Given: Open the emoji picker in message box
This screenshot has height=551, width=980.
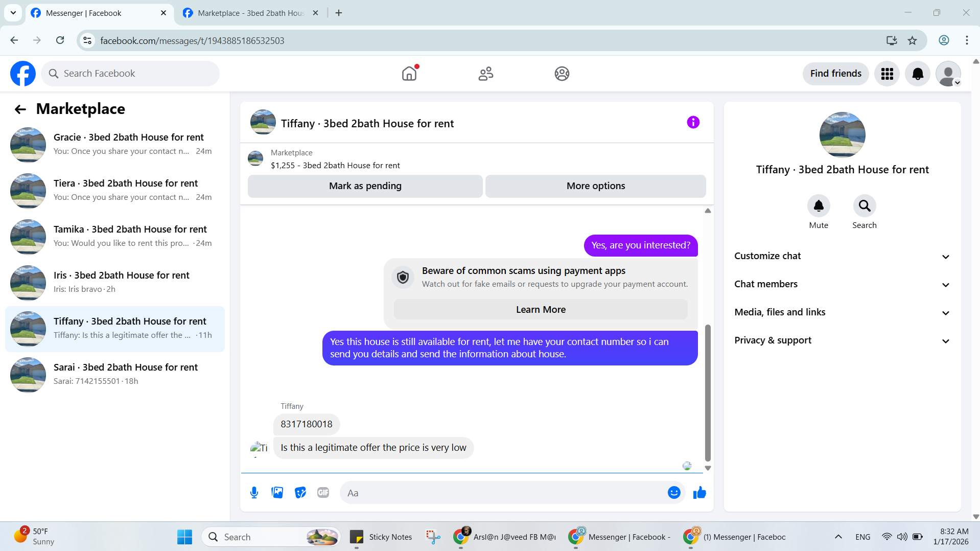Looking at the screenshot, I should coord(674,493).
